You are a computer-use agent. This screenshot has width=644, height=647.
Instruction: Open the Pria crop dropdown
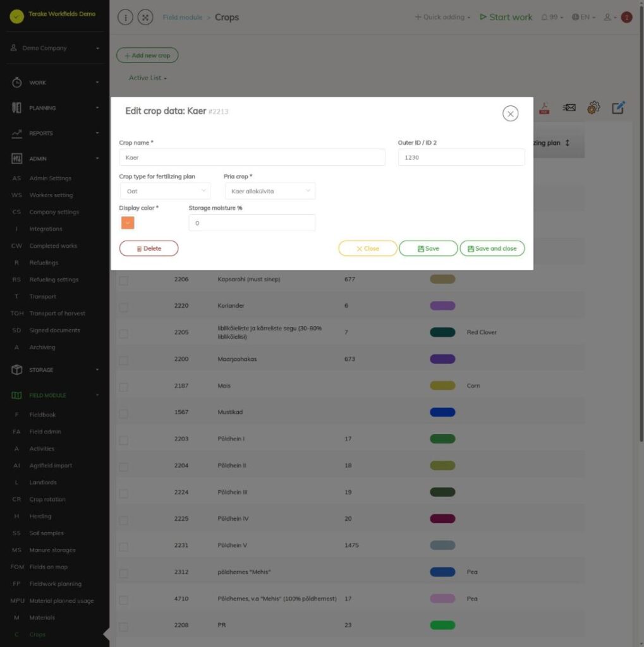pyautogui.click(x=270, y=191)
